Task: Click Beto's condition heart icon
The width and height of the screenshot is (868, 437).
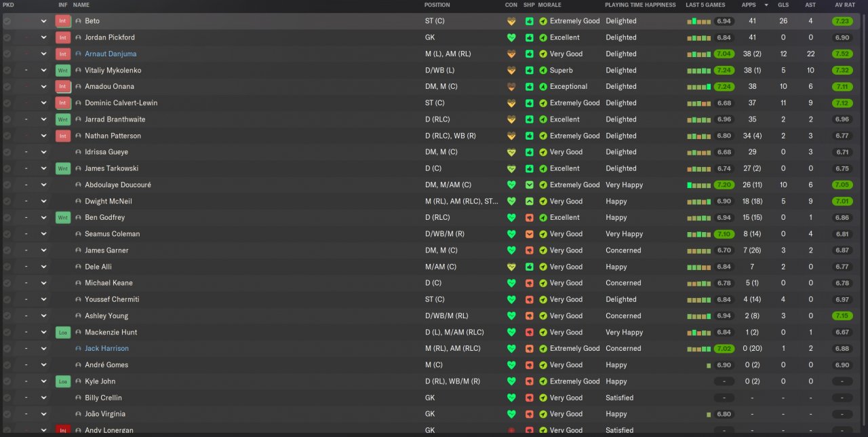Action: [x=511, y=21]
